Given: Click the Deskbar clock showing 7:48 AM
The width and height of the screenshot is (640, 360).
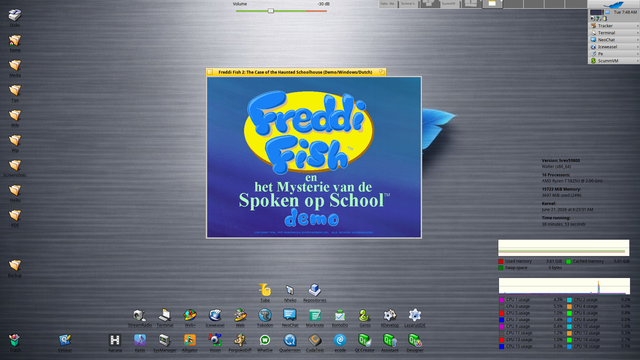Looking at the screenshot, I should (625, 12).
